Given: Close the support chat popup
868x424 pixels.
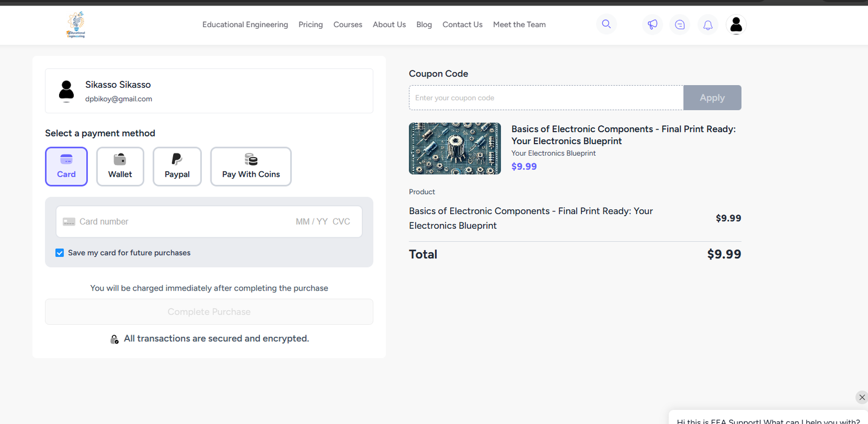Looking at the screenshot, I should click(x=861, y=397).
